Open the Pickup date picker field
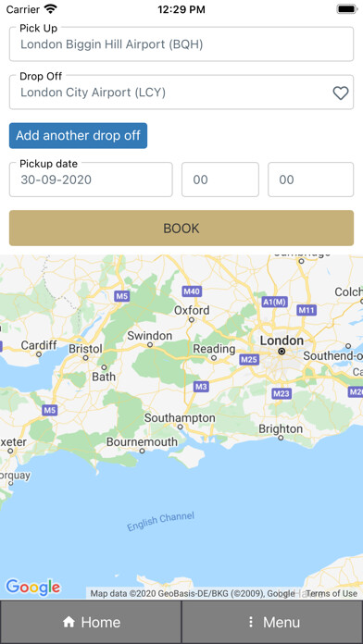This screenshot has height=644, width=363. pyautogui.click(x=91, y=180)
